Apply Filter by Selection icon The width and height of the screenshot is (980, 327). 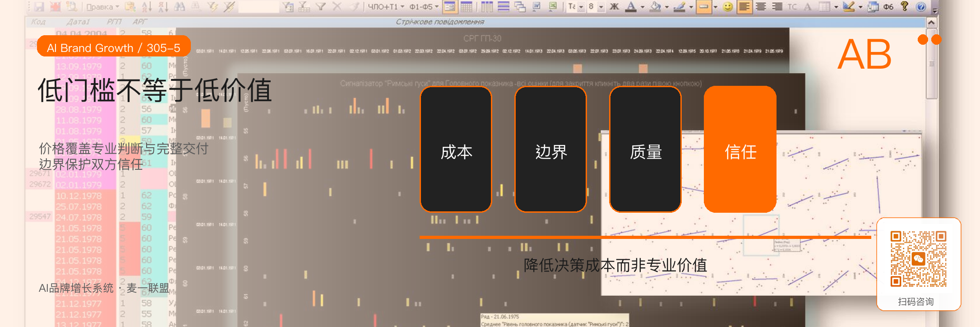pyautogui.click(x=213, y=7)
